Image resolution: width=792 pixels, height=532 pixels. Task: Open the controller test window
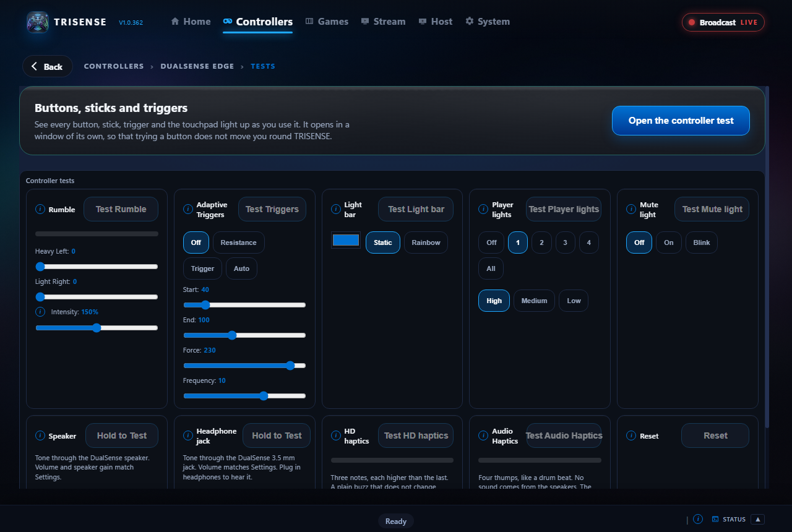tap(681, 121)
